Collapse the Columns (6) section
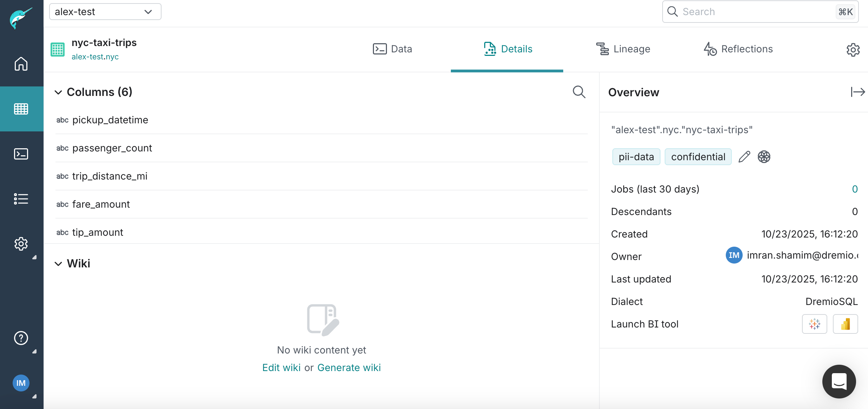Screen dimensions: 868x409 58,92
